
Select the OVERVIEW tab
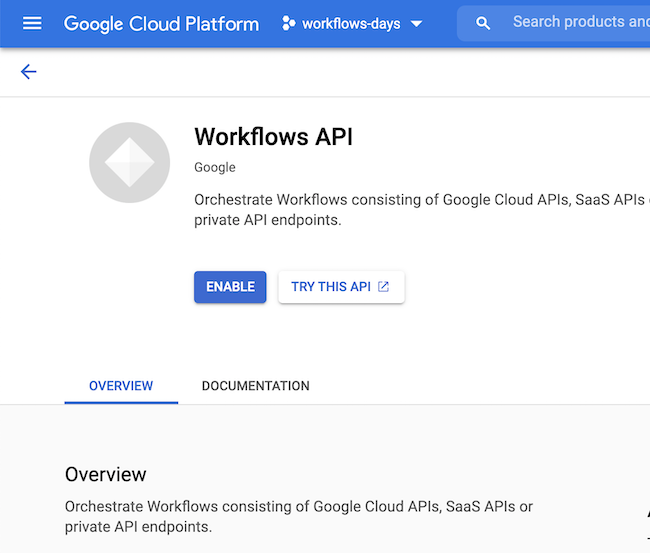[121, 386]
